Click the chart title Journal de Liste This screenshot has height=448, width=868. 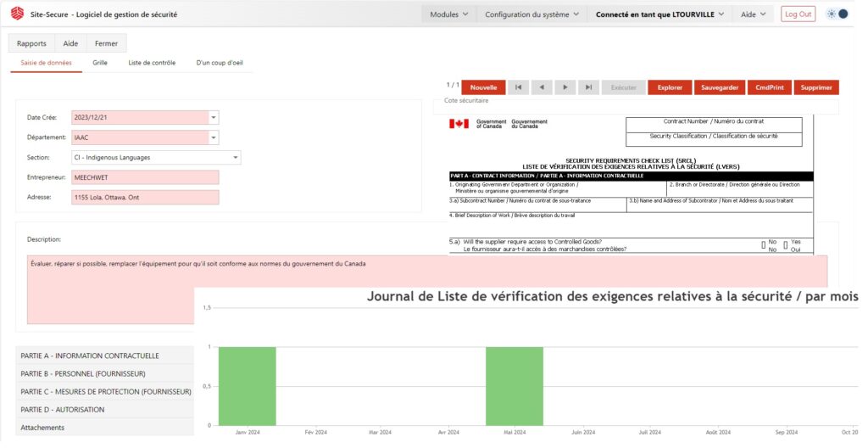[612, 297]
